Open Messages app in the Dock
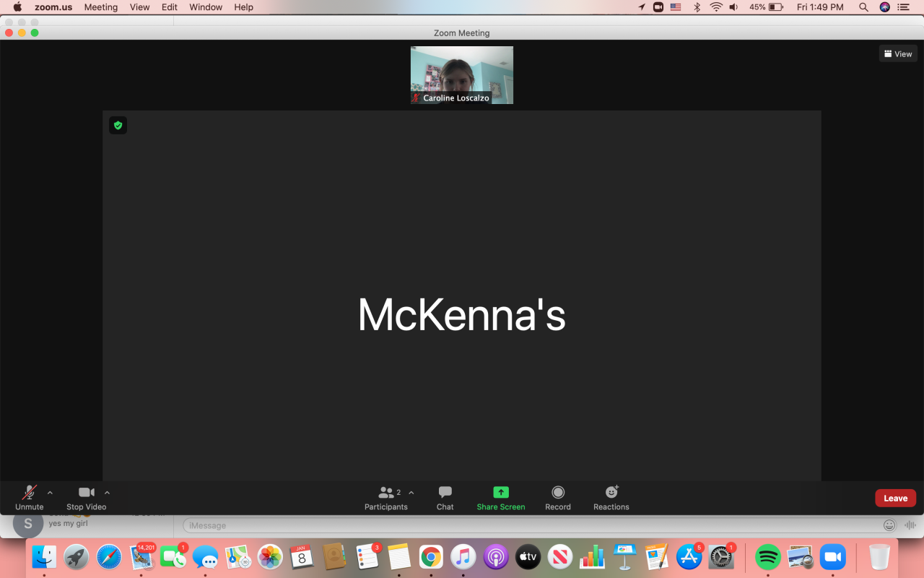924x578 pixels. point(206,556)
